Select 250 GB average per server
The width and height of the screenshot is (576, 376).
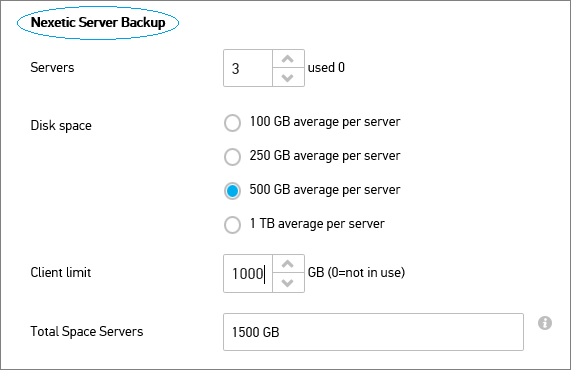point(232,157)
